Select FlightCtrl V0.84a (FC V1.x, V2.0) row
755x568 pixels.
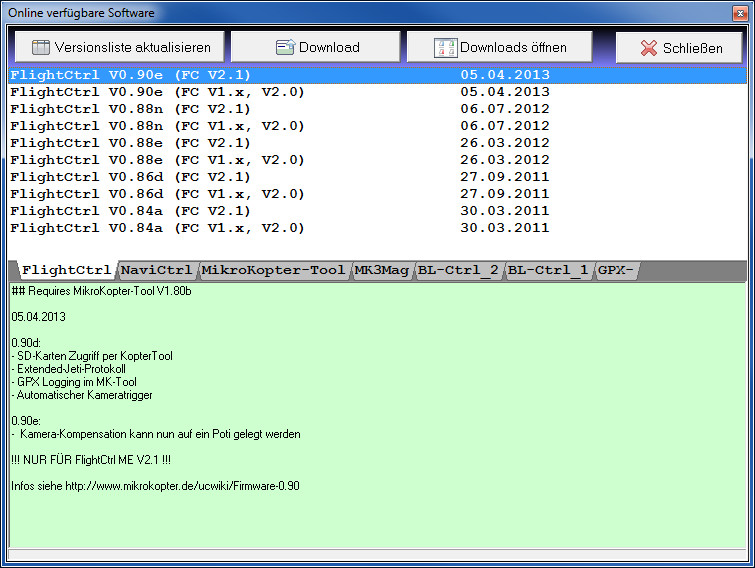coord(157,228)
